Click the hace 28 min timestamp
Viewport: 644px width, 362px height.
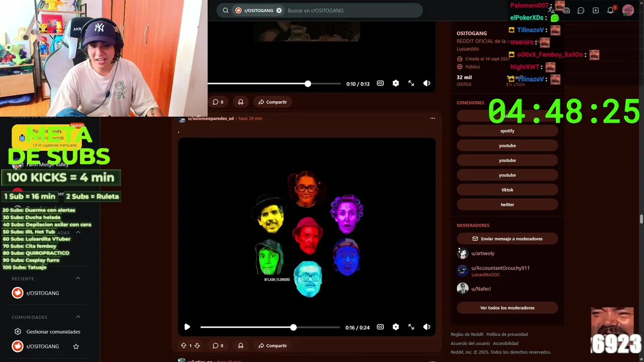(250, 119)
